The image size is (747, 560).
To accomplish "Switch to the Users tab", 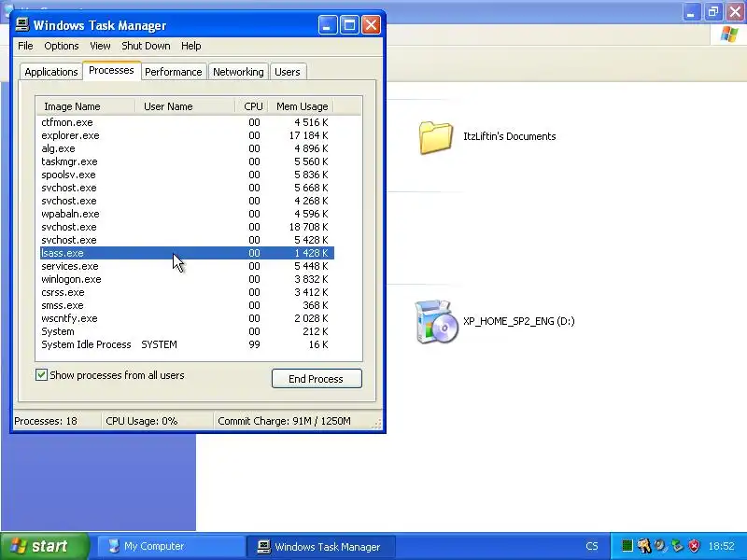I will click(x=288, y=72).
